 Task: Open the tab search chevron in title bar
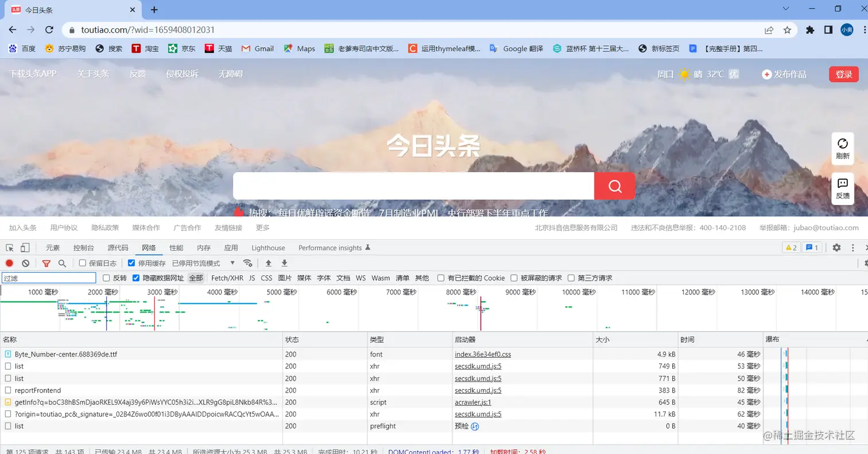pyautogui.click(x=786, y=9)
